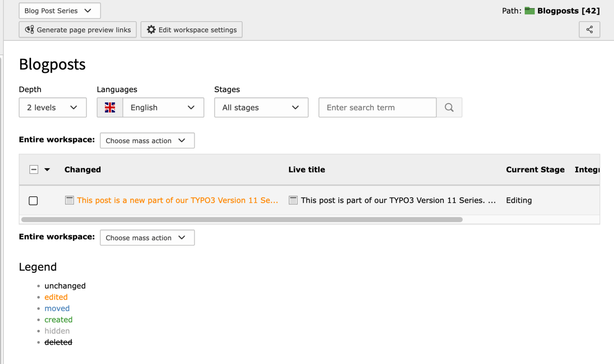Click the gear icon on Edit workspace settings
Viewport: 614px width, 364px height.
point(151,29)
